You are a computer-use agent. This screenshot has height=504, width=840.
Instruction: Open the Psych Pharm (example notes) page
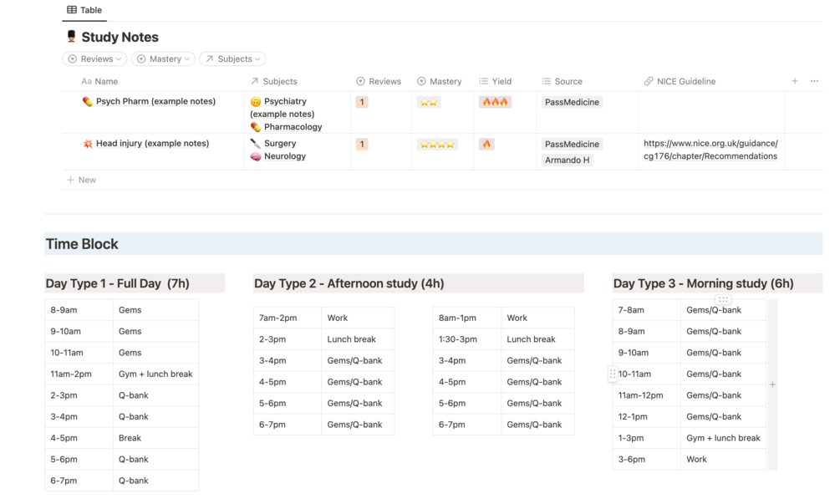156,101
